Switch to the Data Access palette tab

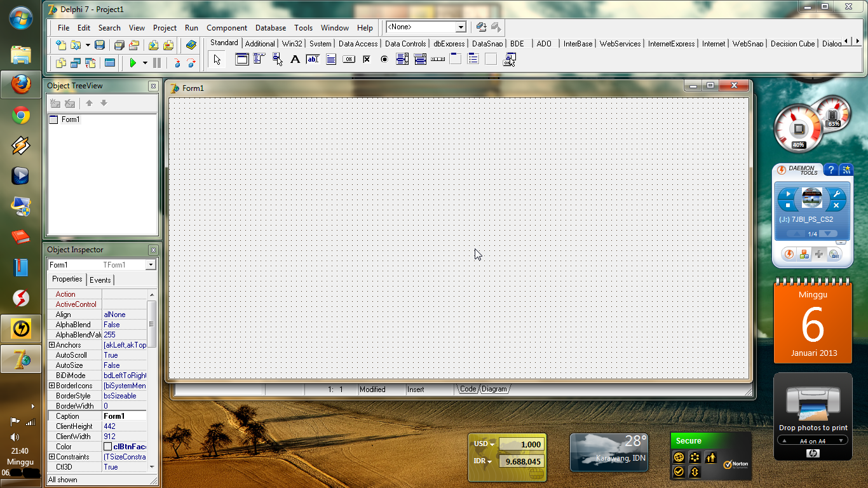click(x=358, y=44)
